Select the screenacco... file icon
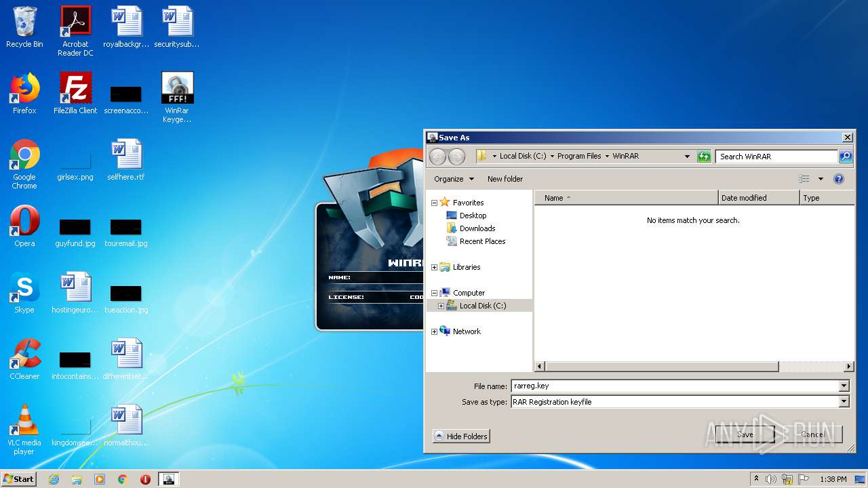Screen dimensions: 868x488 (x=126, y=99)
